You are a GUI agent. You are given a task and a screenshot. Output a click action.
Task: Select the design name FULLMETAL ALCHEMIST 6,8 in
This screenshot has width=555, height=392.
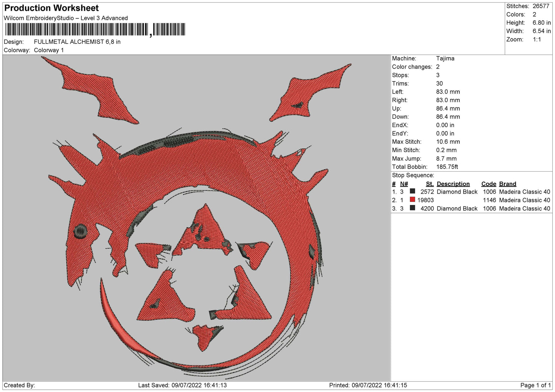pos(77,42)
